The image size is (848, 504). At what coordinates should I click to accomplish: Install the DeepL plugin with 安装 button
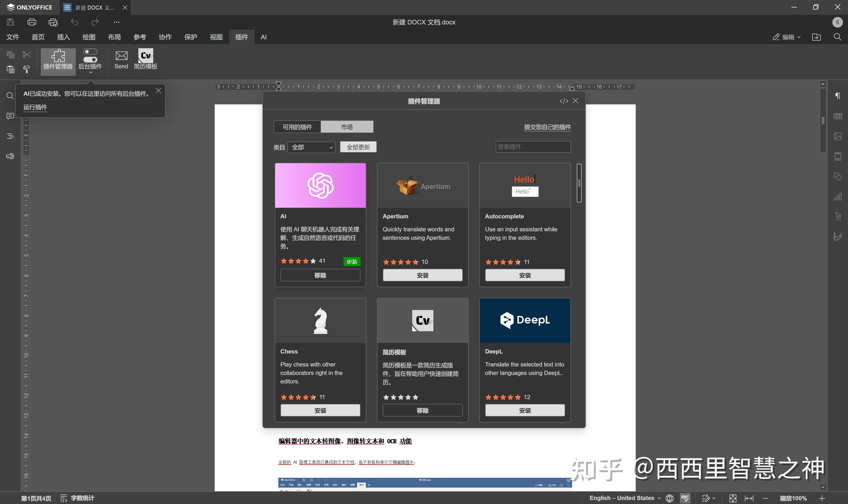click(x=524, y=410)
